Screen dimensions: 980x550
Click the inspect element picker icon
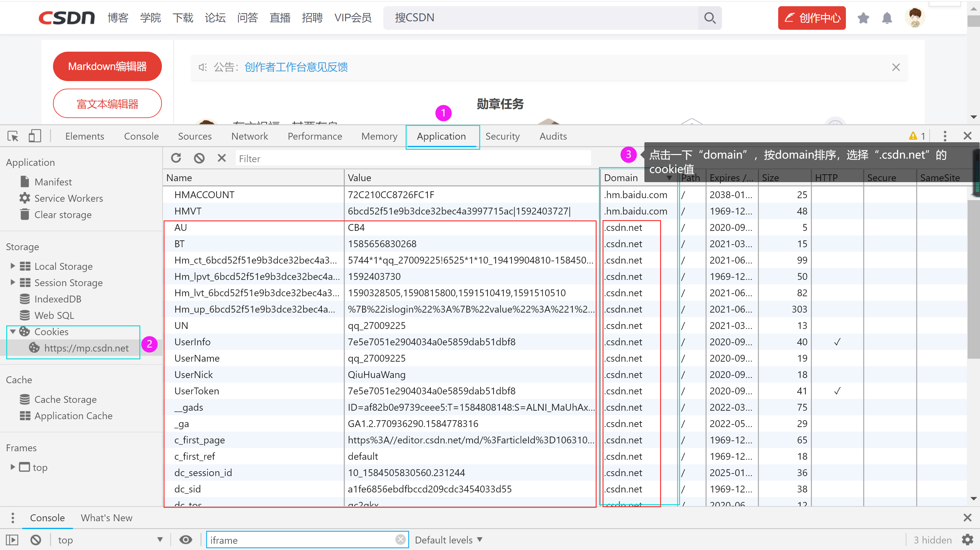point(13,136)
